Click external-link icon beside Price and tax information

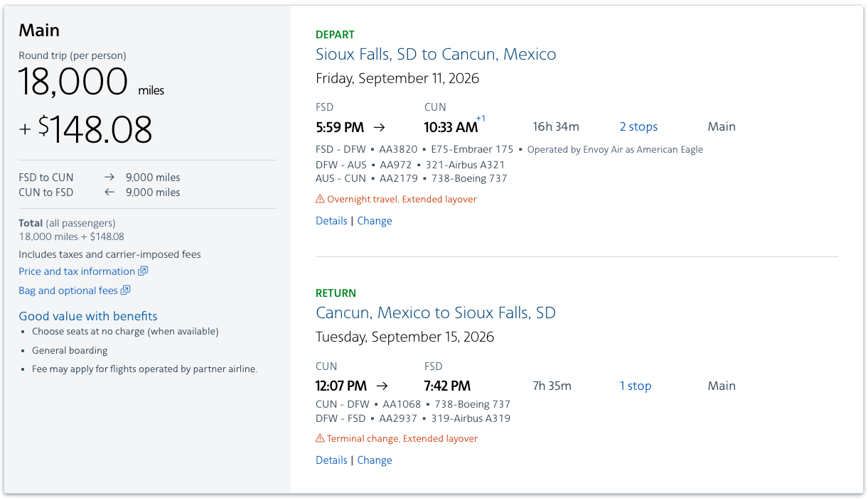(x=143, y=271)
